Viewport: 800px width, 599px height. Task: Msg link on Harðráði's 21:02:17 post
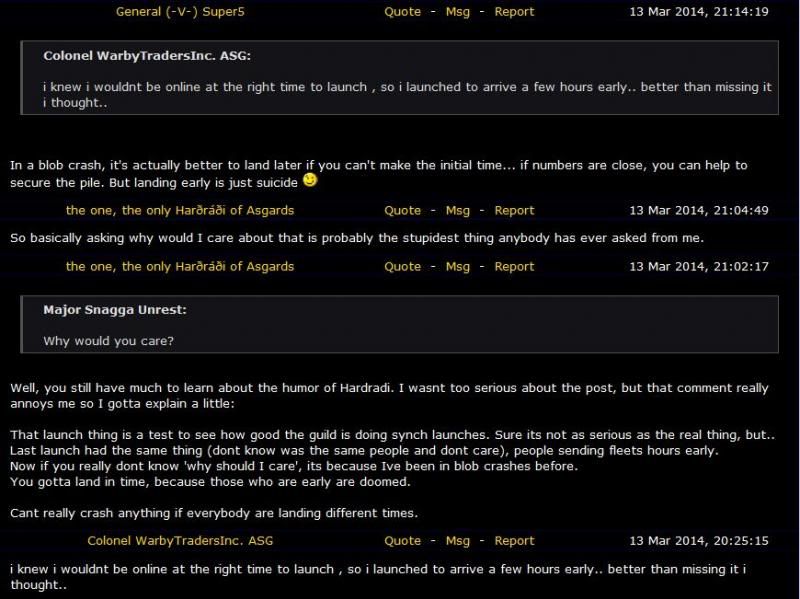pos(458,266)
